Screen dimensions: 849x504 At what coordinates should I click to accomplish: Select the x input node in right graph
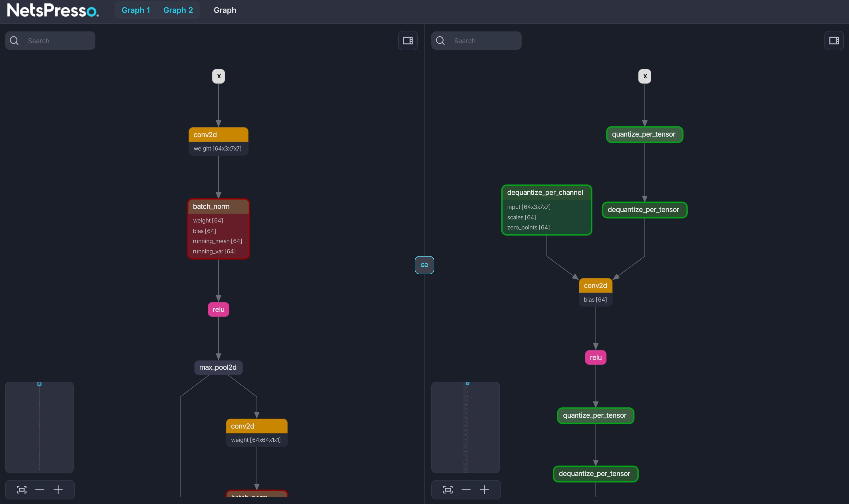coord(645,76)
